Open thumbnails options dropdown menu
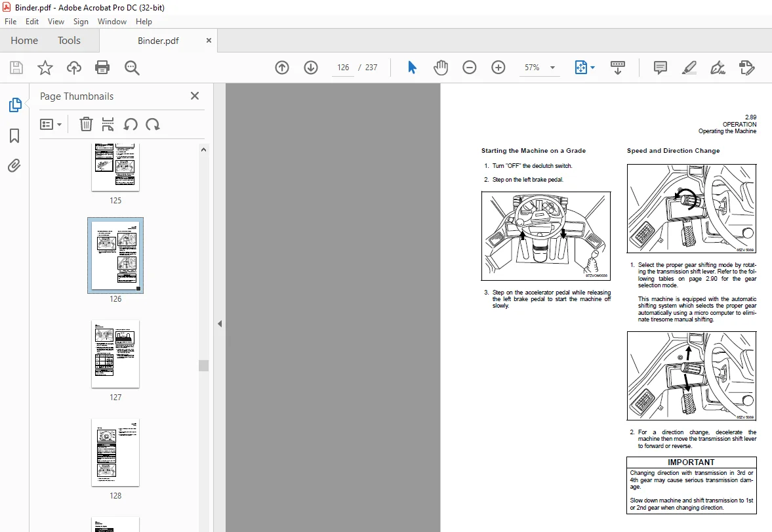The width and height of the screenshot is (772, 532). coord(51,124)
